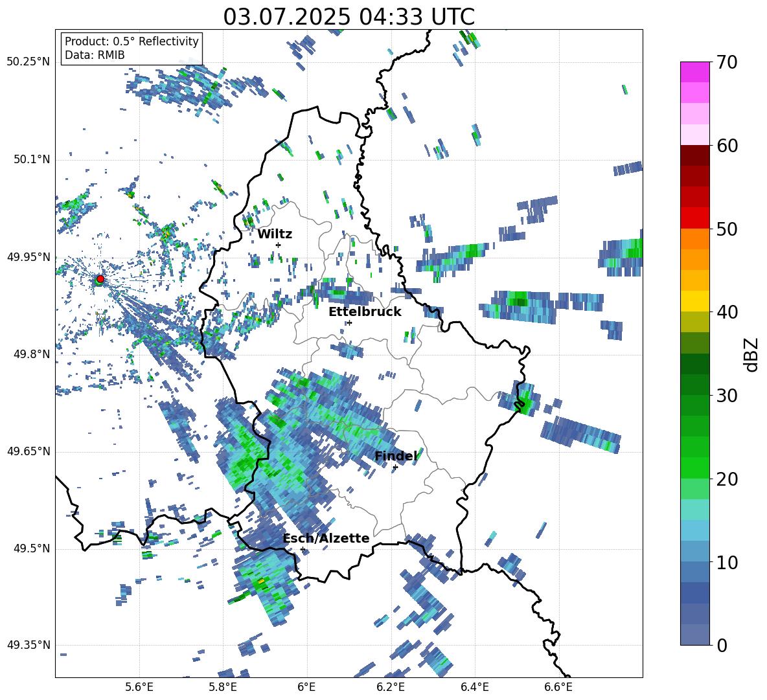Click the 'Wiltz' city label
Viewport: 767px width, 700px height.
pos(275,234)
